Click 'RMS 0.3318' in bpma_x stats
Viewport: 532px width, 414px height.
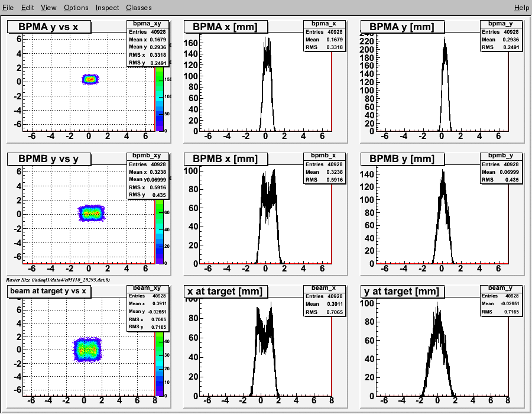tap(325, 47)
